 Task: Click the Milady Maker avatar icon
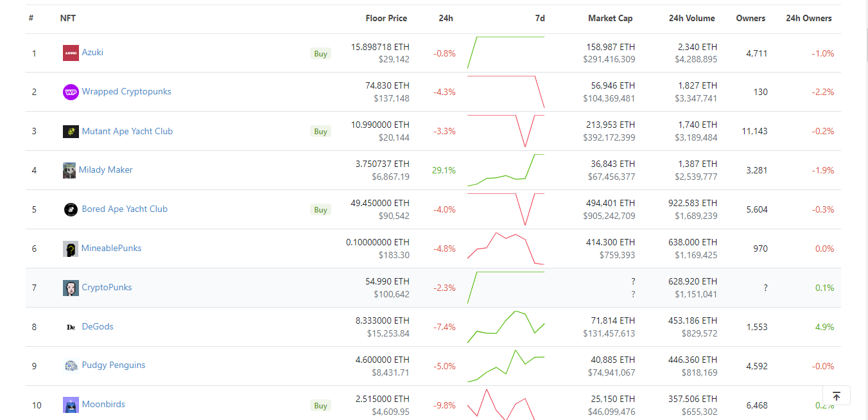69,170
